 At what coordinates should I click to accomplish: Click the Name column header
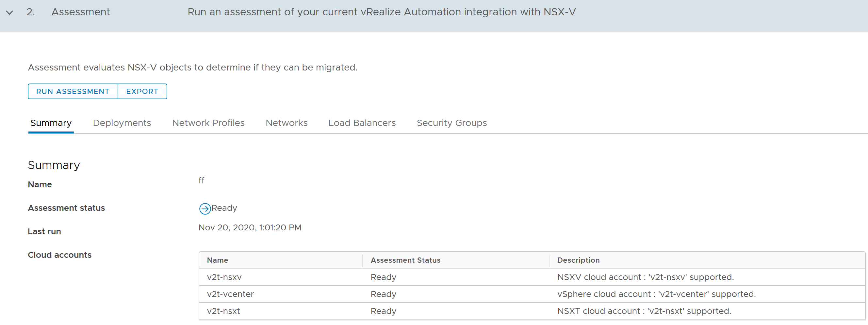coord(217,260)
